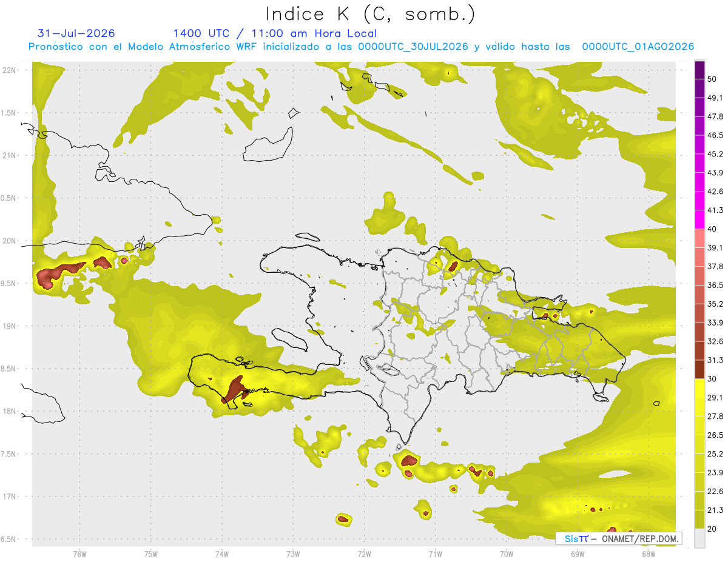Click the '73W' longitude label

click(293, 554)
